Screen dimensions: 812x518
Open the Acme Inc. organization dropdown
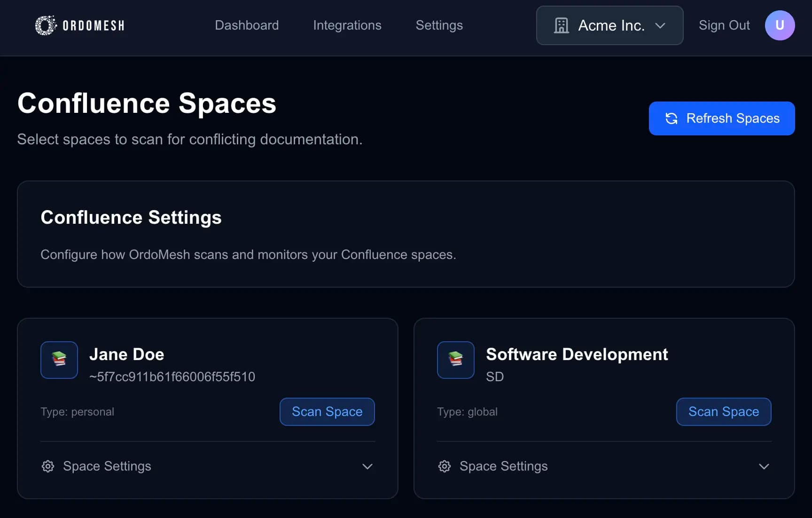pos(609,25)
